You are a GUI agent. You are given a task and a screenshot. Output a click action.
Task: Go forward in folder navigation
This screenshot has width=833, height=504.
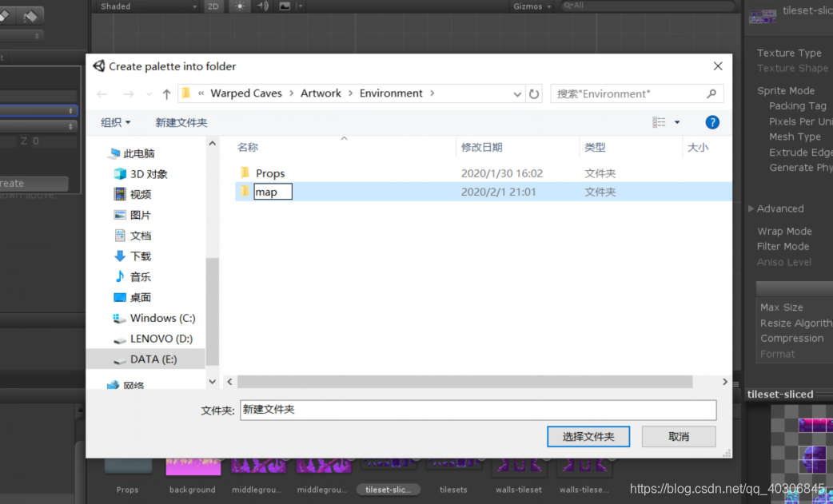[128, 94]
